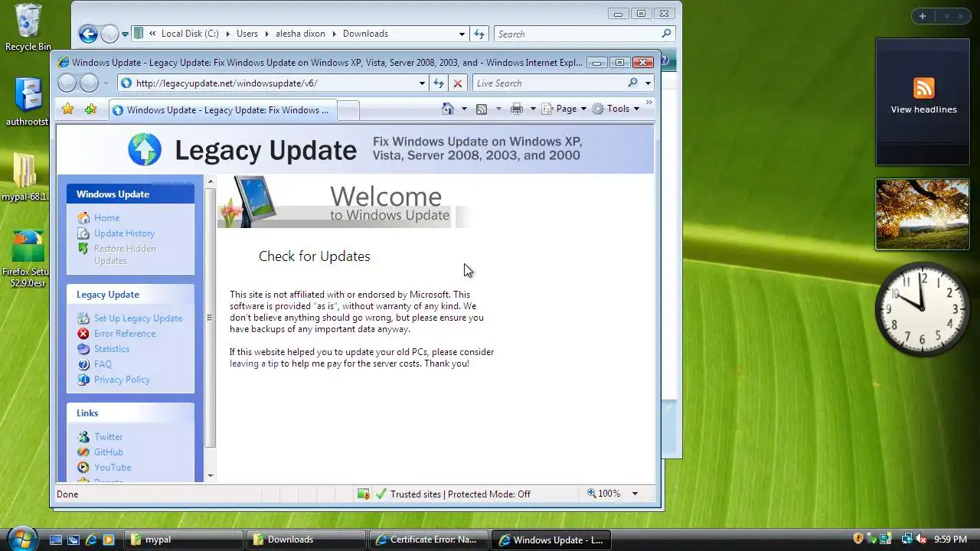Click the Explorer window's back arrow
The image size is (980, 551).
point(88,34)
